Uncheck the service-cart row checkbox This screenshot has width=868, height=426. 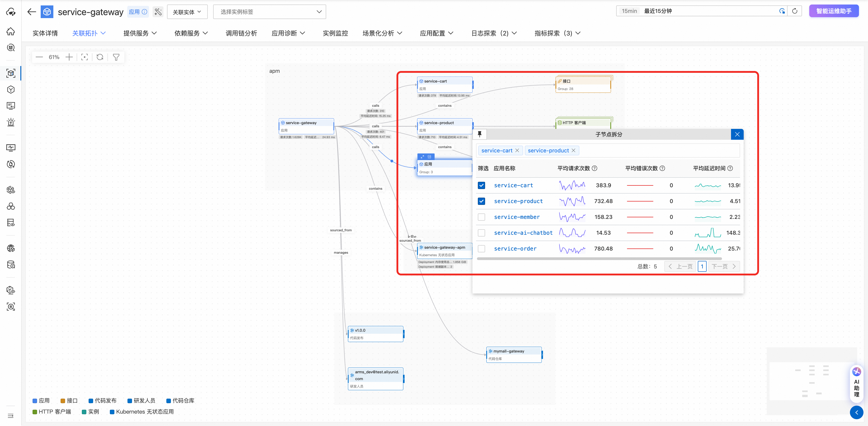(x=481, y=185)
